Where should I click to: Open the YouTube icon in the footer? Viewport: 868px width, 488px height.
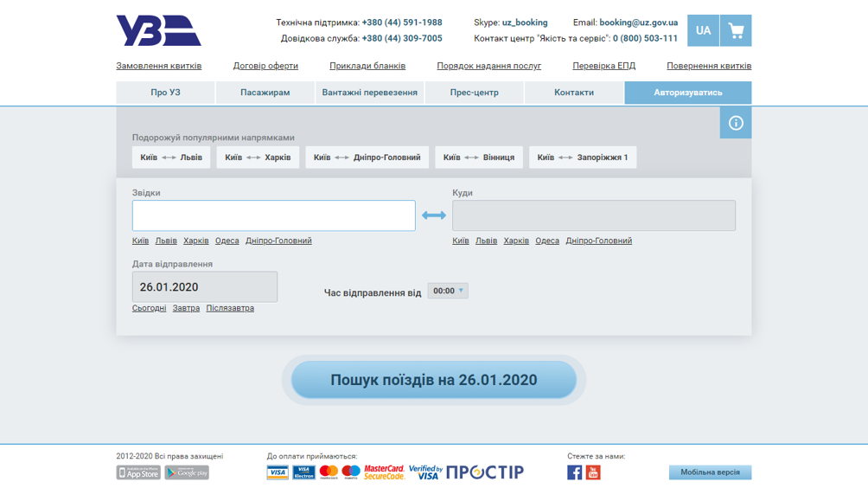coord(593,472)
